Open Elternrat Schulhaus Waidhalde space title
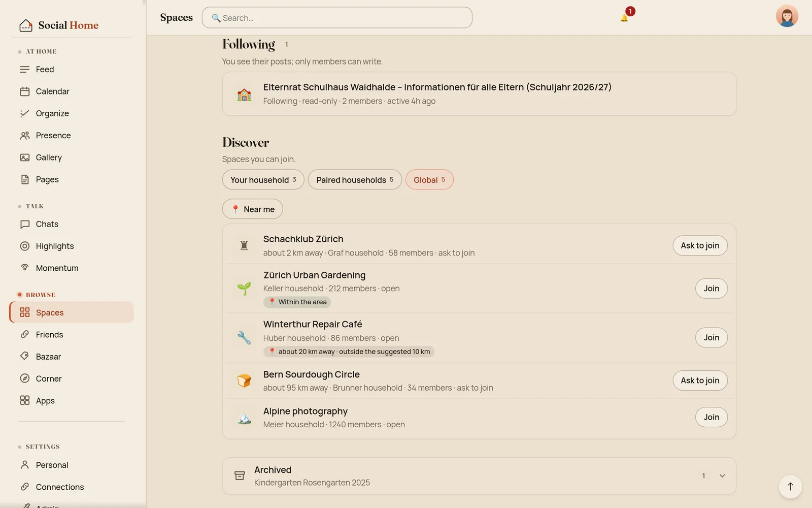The image size is (812, 508). click(x=437, y=87)
